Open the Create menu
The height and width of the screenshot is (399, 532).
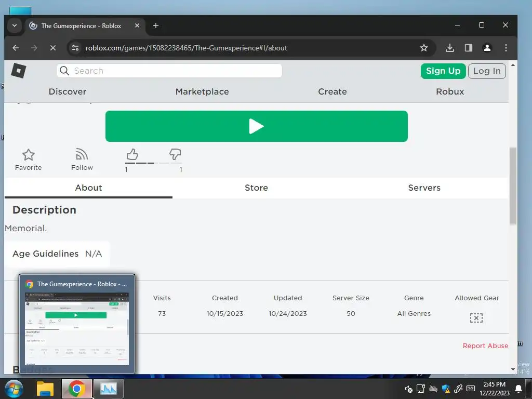point(332,91)
